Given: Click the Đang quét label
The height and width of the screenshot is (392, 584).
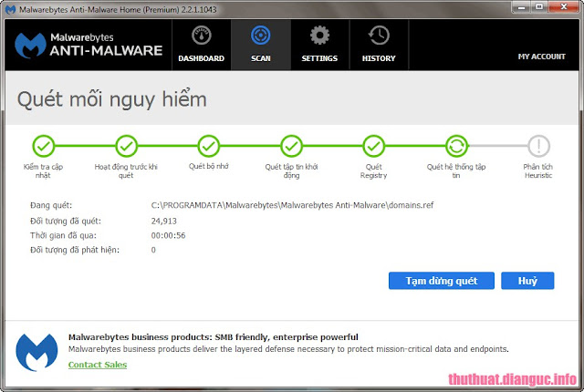Looking at the screenshot, I should point(51,205).
